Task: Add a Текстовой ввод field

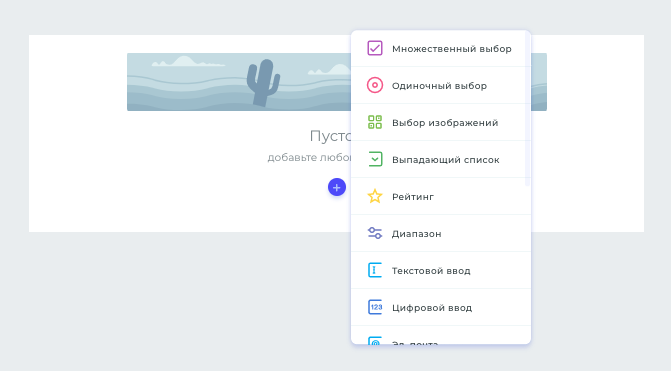Action: pos(441,270)
